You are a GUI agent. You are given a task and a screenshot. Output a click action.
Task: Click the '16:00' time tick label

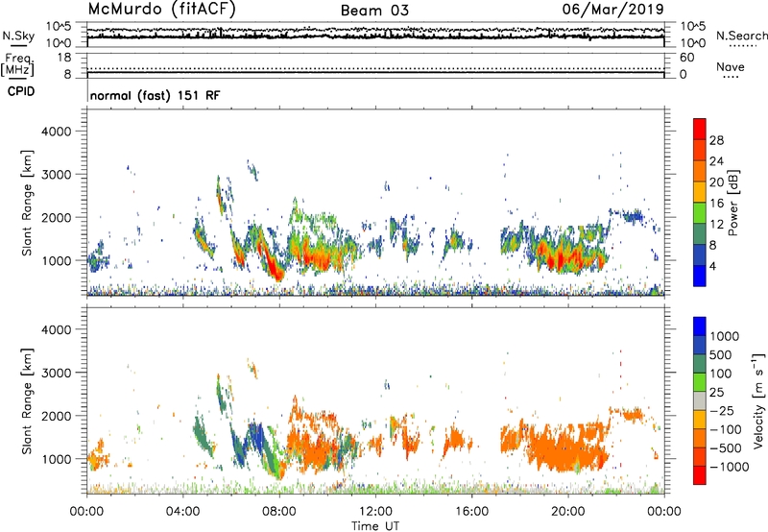(471, 512)
